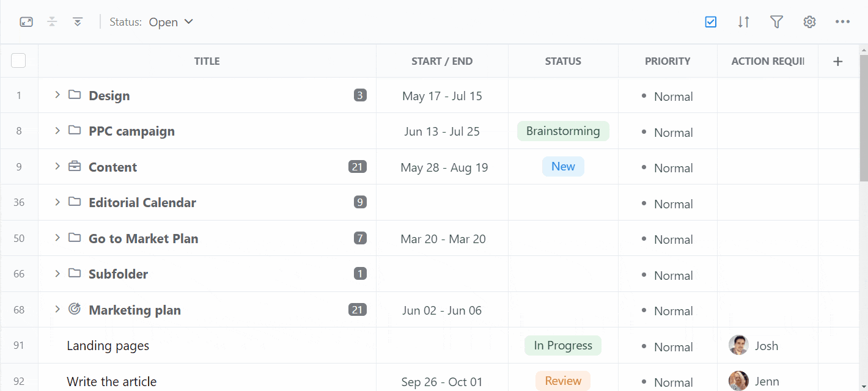This screenshot has height=391, width=868.
Task: Expand the Marketing plan row
Action: (57, 309)
